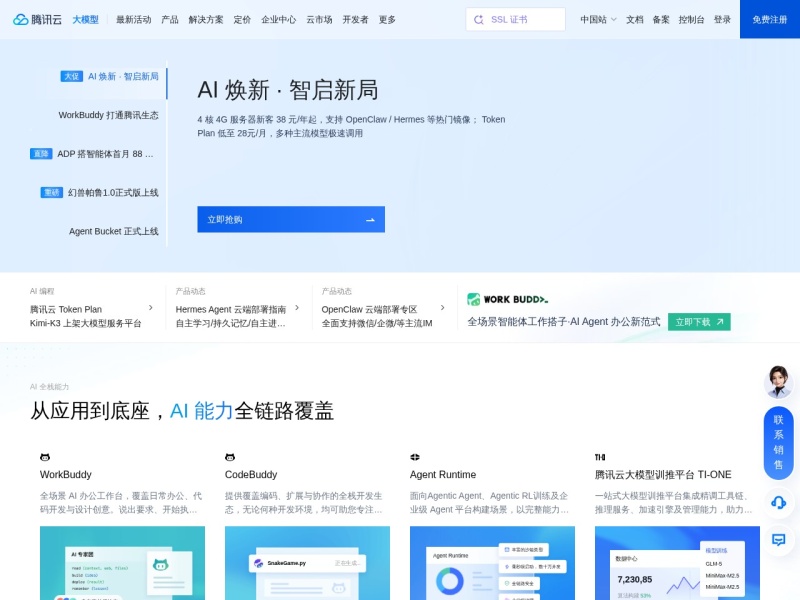Open the TI-ONE 数据中心 preview image
Screen dimensions: 800x600
tap(677, 563)
